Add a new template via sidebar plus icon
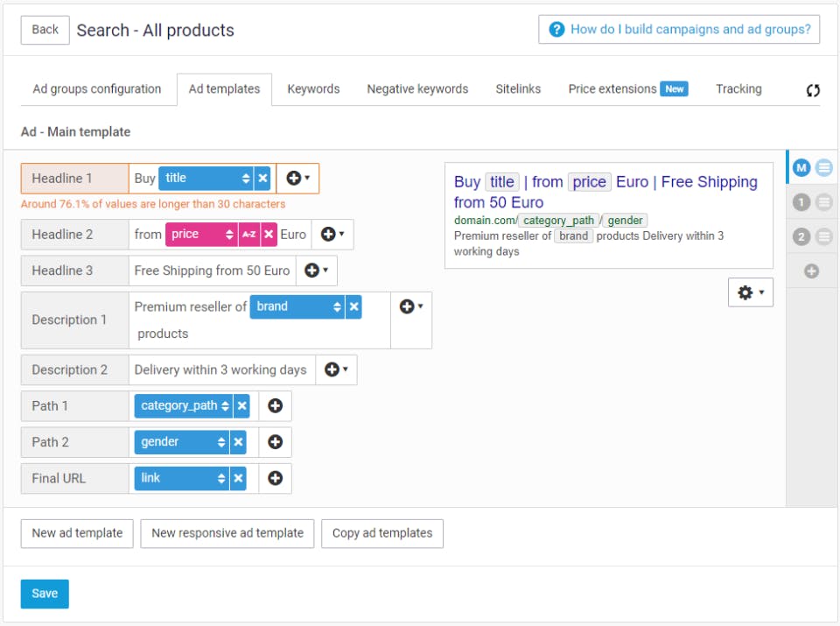840x626 pixels. (x=811, y=271)
